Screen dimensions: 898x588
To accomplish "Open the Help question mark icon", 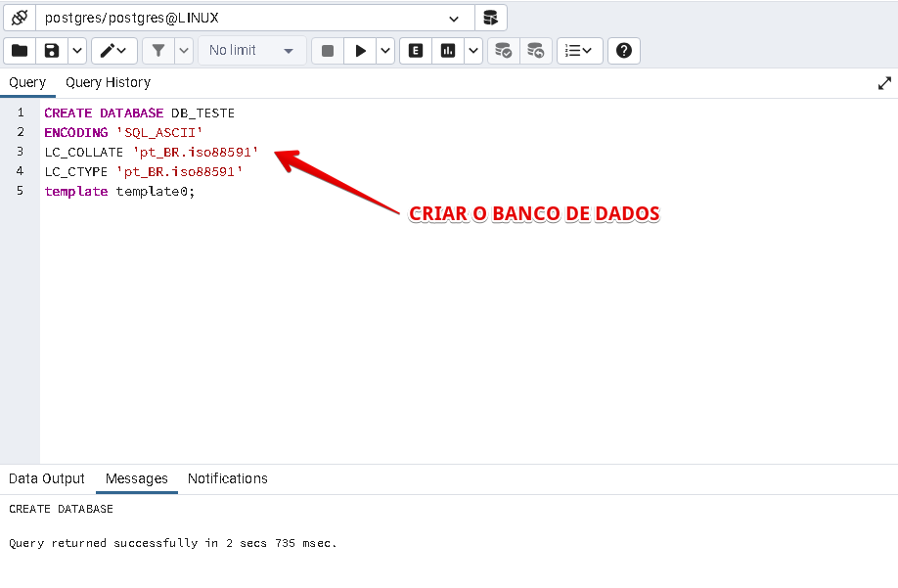I will point(624,51).
